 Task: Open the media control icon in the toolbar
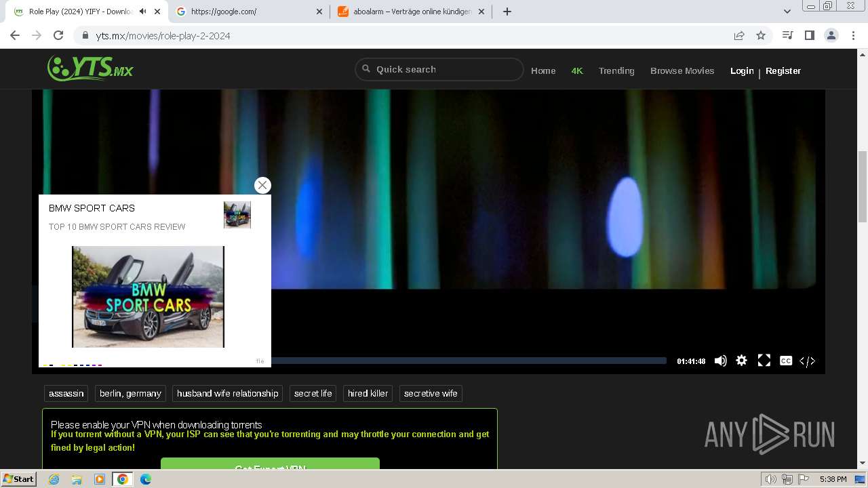(787, 35)
